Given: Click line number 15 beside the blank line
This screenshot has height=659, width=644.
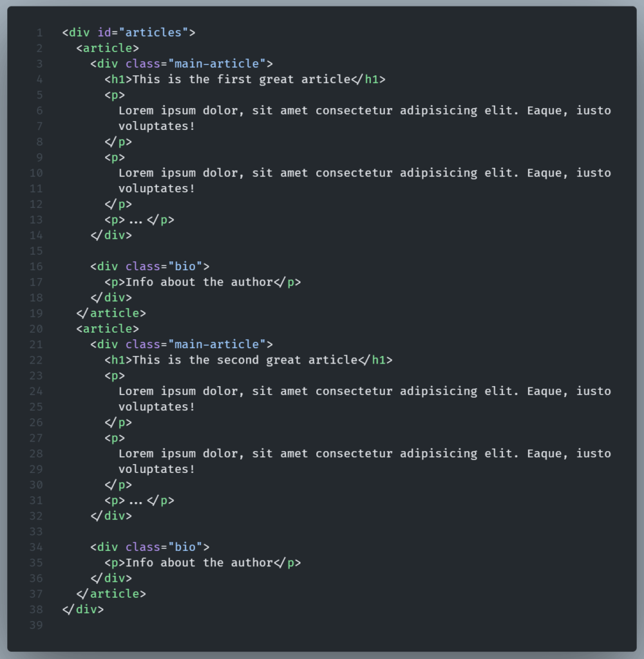Looking at the screenshot, I should (x=37, y=251).
